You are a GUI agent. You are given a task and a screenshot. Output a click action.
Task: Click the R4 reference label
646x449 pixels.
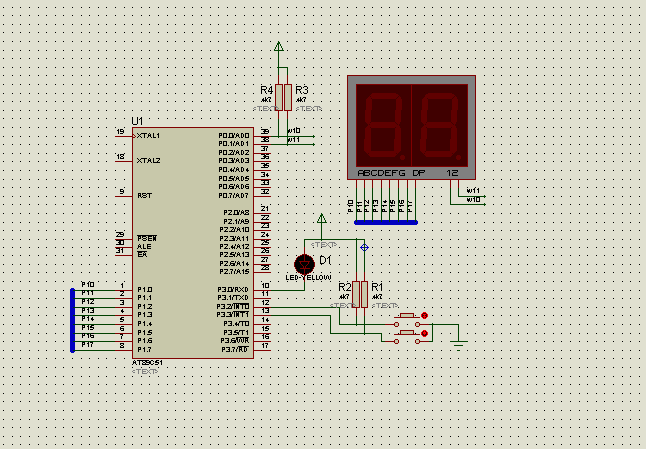(267, 90)
